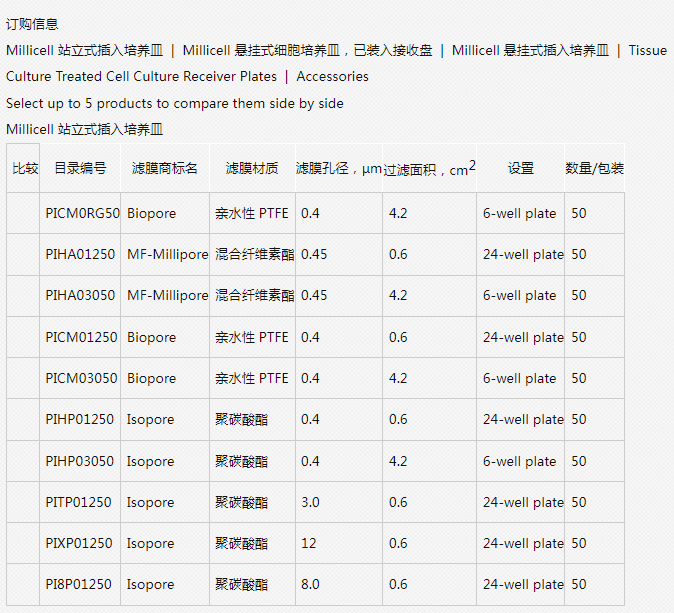Click 聚碳酸酯 in the PIHP03050 row
674x613 pixels.
click(x=241, y=461)
